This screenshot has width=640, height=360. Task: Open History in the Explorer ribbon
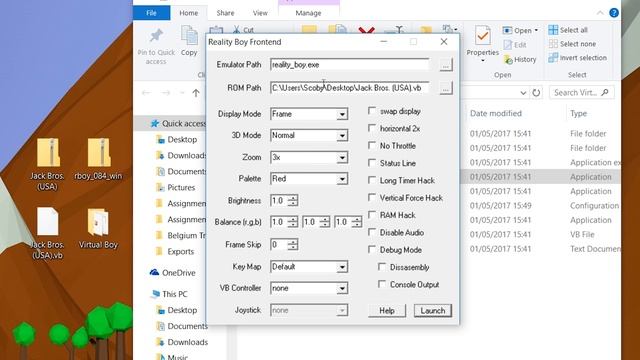[520, 60]
